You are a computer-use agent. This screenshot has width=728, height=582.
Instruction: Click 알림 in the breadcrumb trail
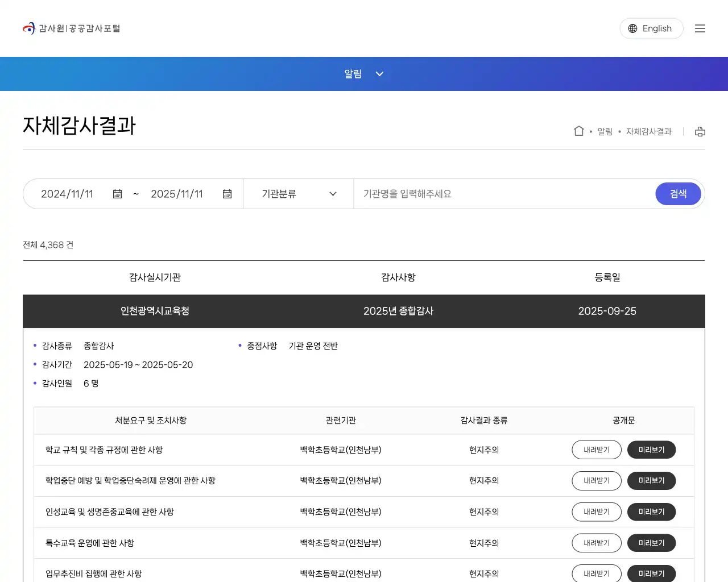click(605, 131)
